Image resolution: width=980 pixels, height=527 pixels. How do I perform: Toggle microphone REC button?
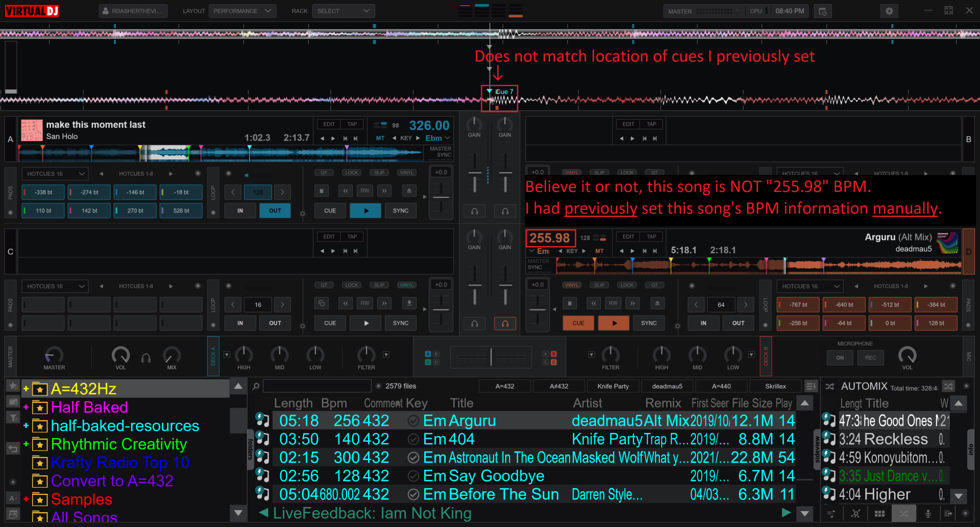coord(870,358)
